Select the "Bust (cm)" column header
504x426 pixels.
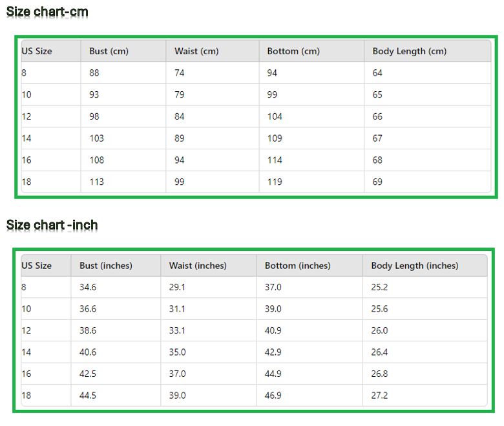tap(109, 51)
